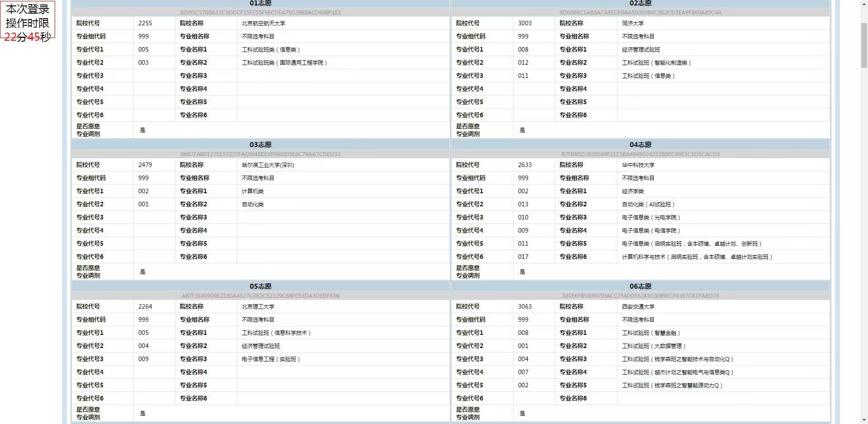
Task: Click school code 2633
Action: 525,165
